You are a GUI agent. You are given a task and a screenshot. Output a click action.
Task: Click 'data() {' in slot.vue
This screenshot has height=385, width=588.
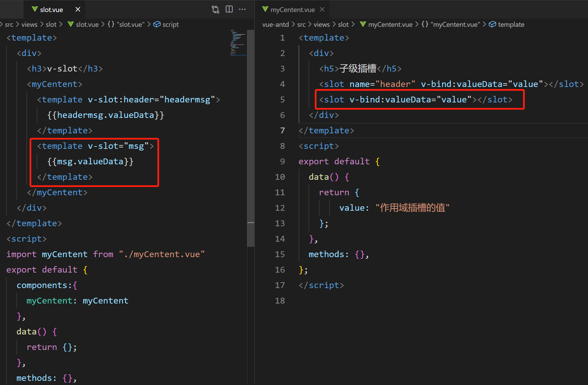coord(37,332)
